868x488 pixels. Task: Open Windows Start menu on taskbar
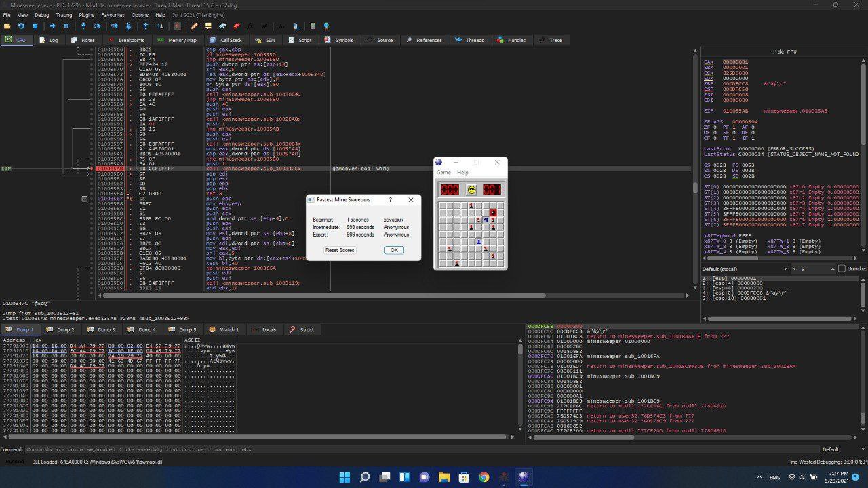tap(344, 477)
